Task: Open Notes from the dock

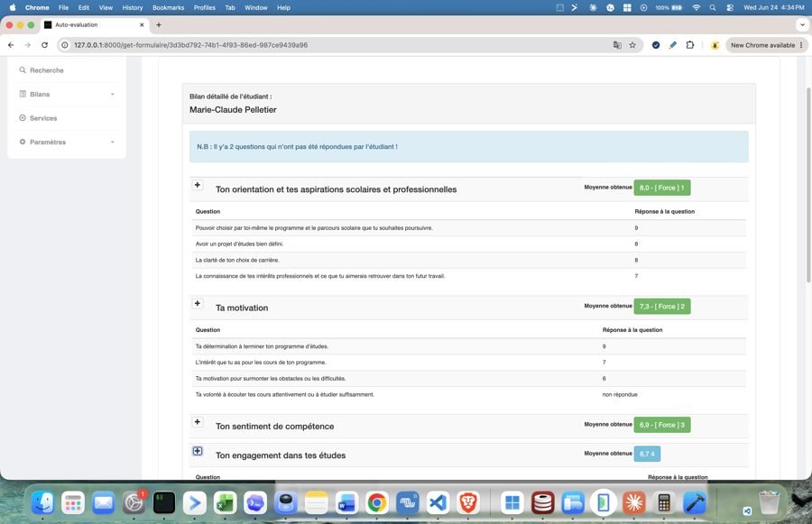Action: (x=316, y=502)
